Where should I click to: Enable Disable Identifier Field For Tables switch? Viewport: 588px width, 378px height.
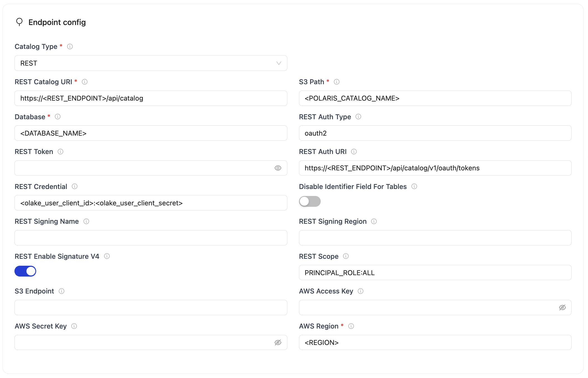click(x=310, y=202)
